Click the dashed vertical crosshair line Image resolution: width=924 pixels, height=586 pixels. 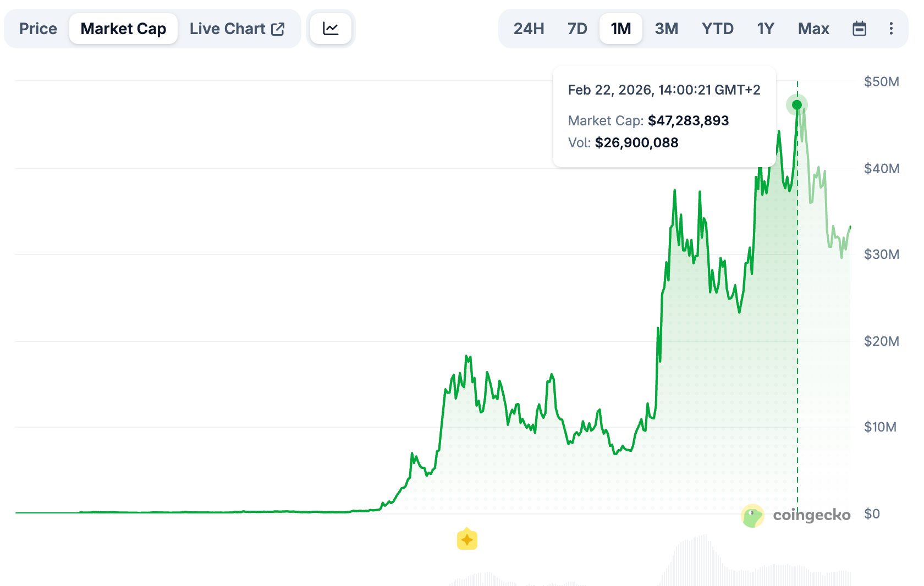coord(798,330)
